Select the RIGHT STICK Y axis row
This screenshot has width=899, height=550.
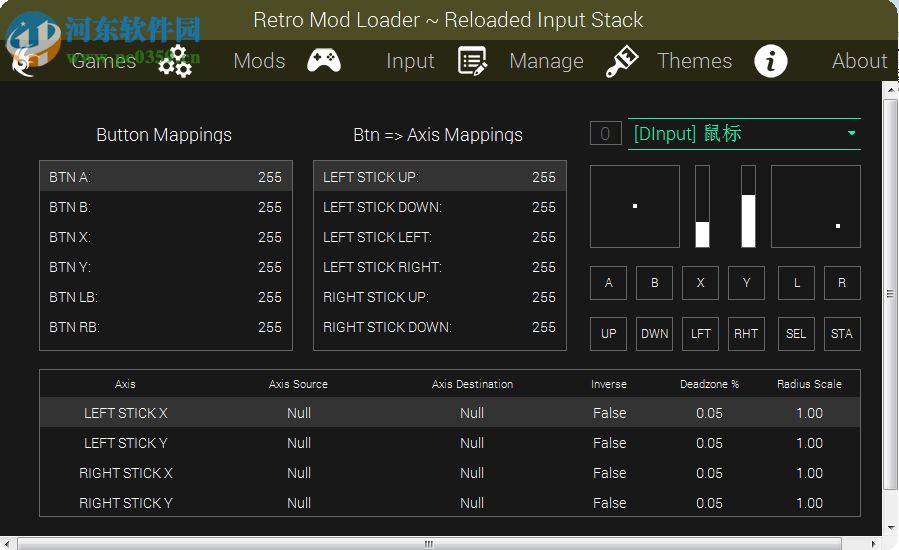point(450,502)
